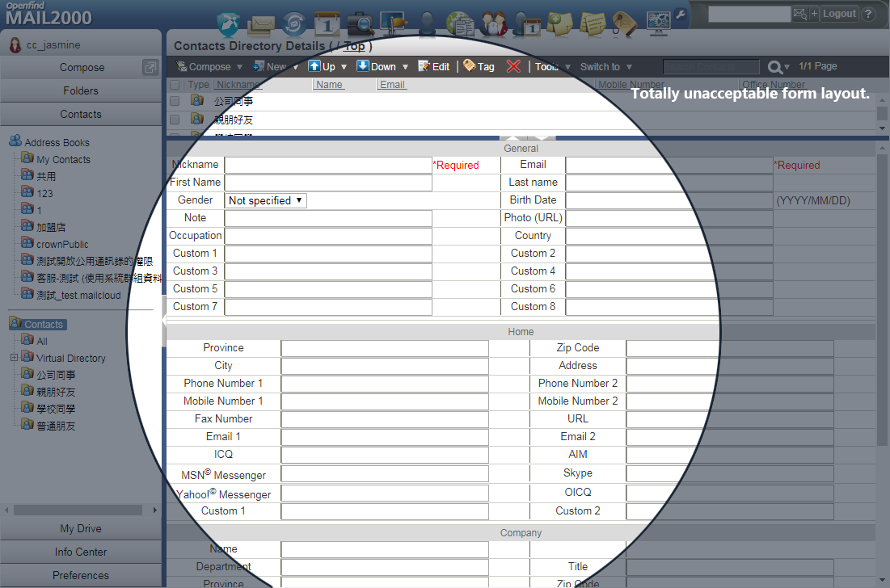Open the Gender dropdown

[266, 200]
